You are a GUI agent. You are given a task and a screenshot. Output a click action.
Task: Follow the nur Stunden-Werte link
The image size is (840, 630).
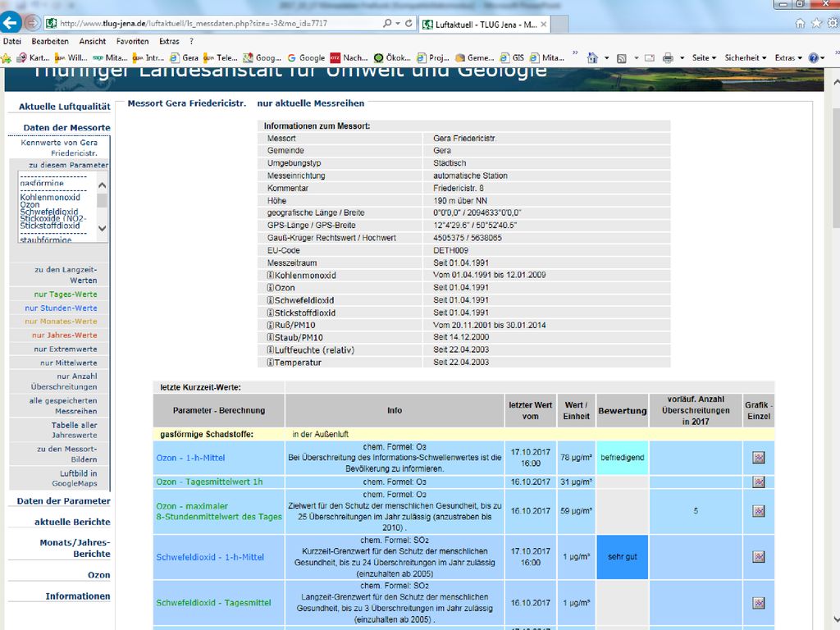coord(61,308)
